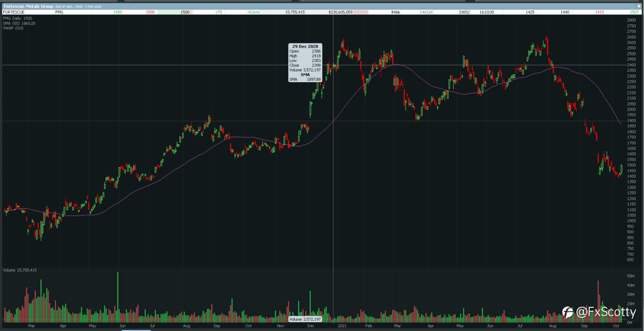644x331 pixels.
Task: Click the 'FMG Daily: 1500' chart legend
Action: point(17,18)
